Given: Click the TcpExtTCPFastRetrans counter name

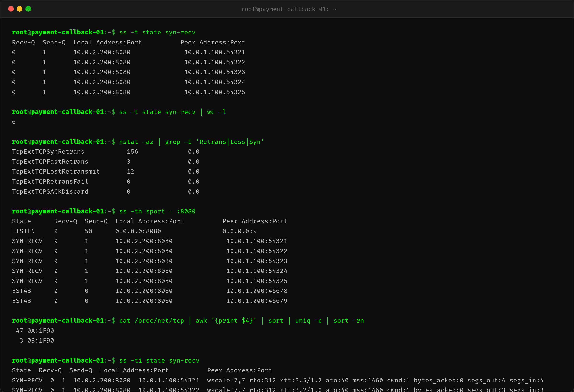Looking at the screenshot, I should [50, 162].
